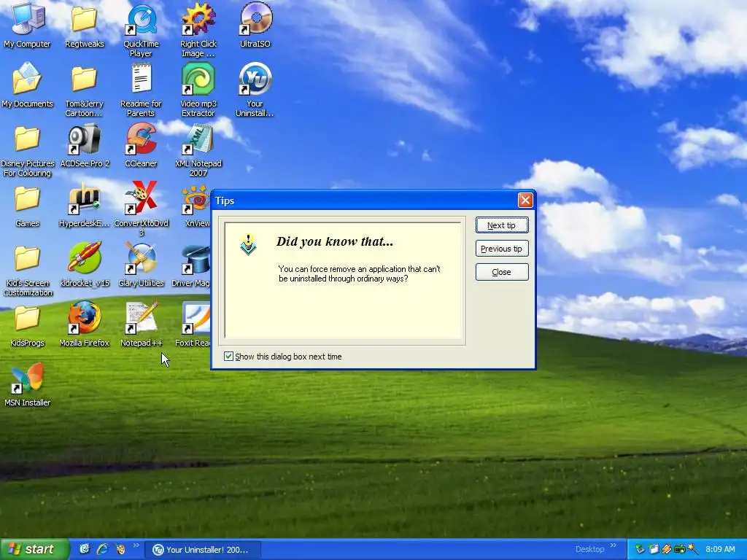Select the ConvertXtoDvd 3 shortcut
747x560 pixels.
(x=141, y=209)
